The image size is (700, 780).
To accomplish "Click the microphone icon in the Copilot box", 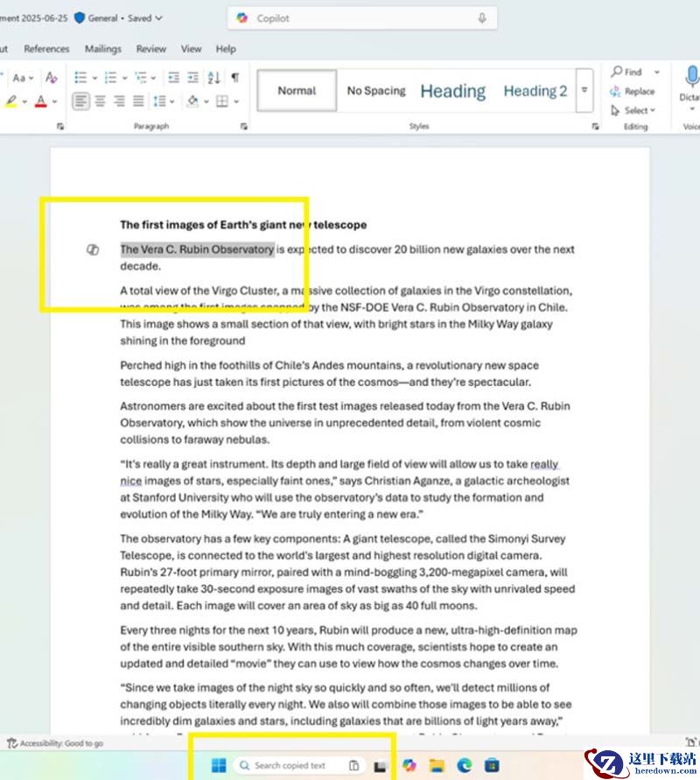I will 481,18.
